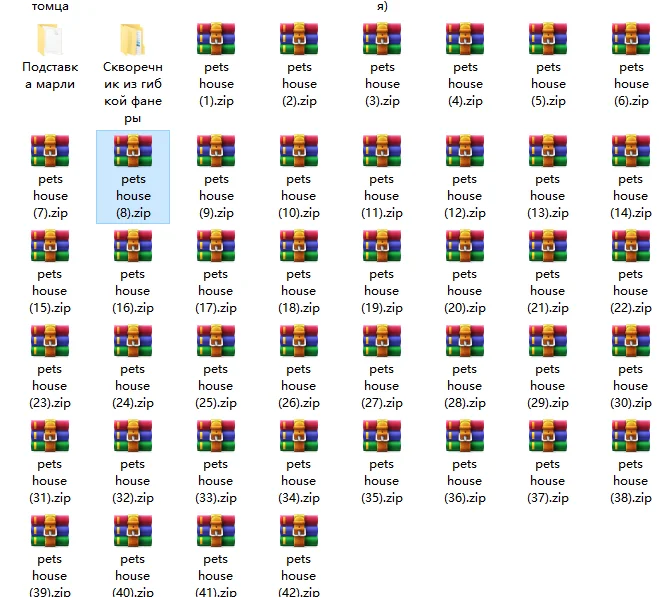Select the pets house (22).zip archive icon
The image size is (659, 597).
(x=631, y=246)
